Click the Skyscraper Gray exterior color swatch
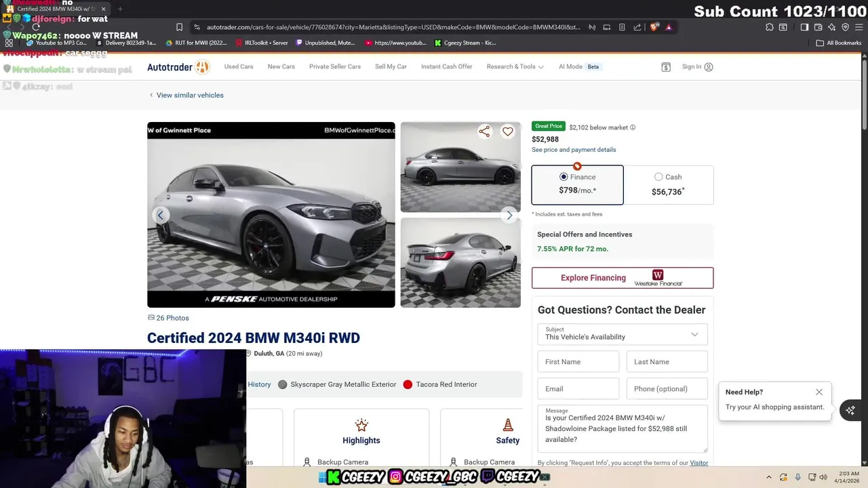Screen dimensions: 868x488 (x=283, y=384)
